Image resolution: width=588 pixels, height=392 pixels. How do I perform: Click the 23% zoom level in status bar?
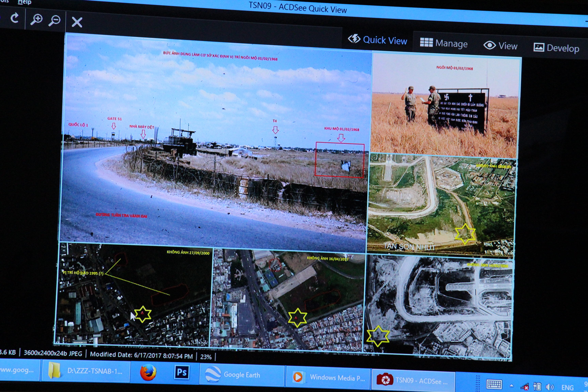[206, 357]
